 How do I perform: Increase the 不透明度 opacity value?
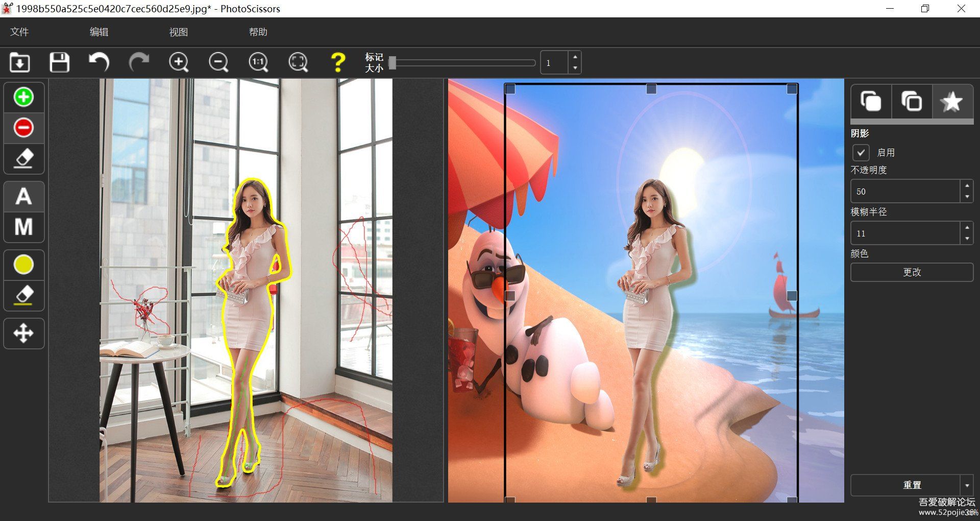pyautogui.click(x=967, y=186)
